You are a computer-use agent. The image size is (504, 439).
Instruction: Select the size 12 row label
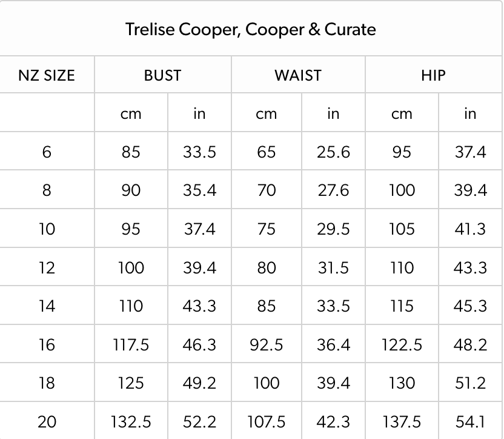pos(47,268)
